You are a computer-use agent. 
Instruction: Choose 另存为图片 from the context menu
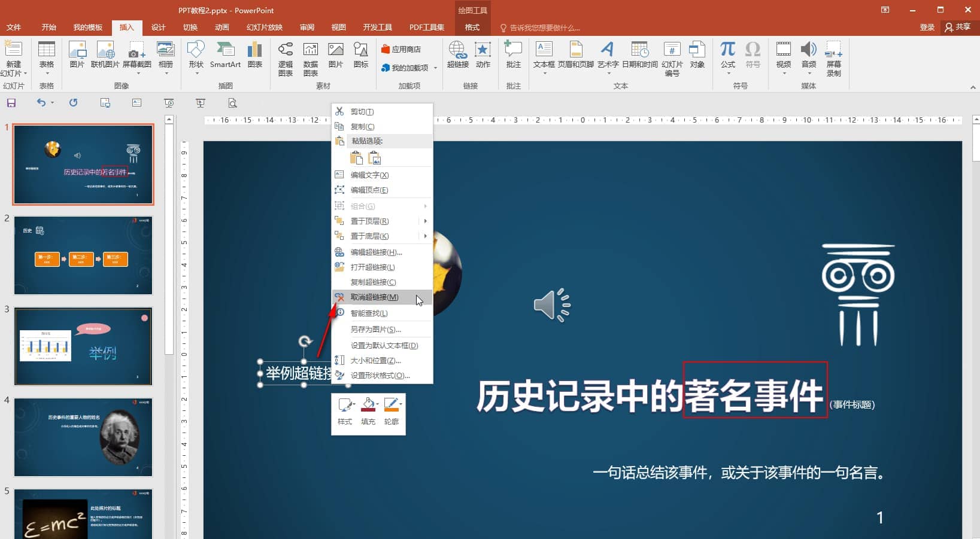tap(375, 330)
